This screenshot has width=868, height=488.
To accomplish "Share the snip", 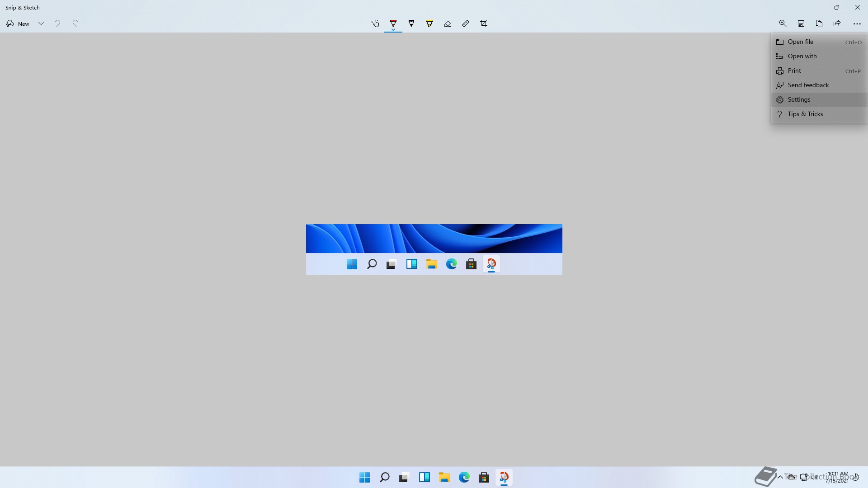I will (837, 23).
